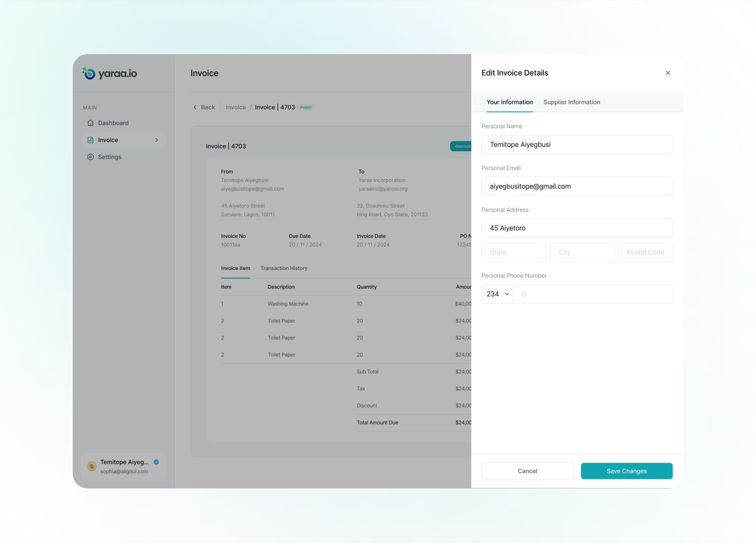Screen dimensions: 756x543
Task: Expand the Invoice sidebar item chevron
Action: pyautogui.click(x=156, y=140)
